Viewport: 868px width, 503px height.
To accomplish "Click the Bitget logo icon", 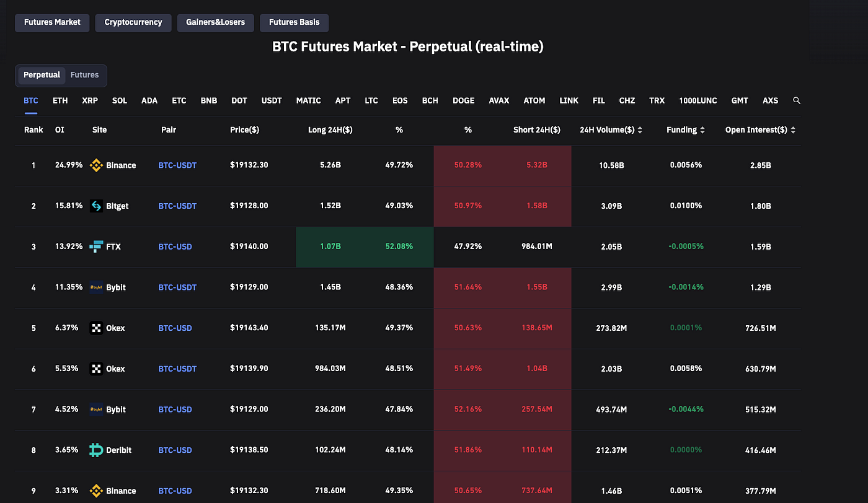I will (x=96, y=206).
